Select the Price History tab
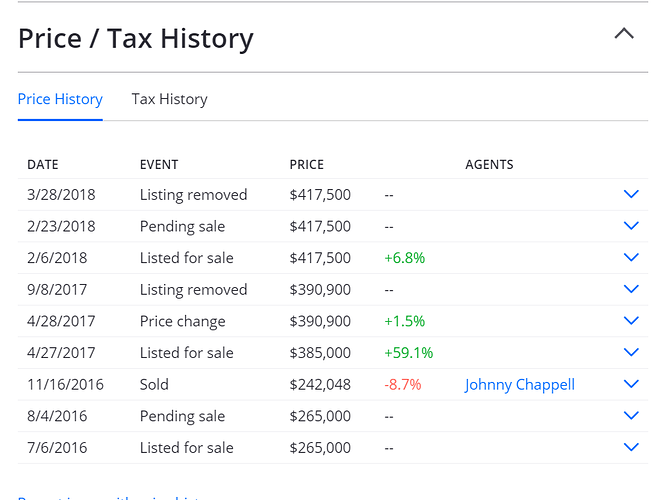Screen dimensions: 672x500 coord(60,99)
